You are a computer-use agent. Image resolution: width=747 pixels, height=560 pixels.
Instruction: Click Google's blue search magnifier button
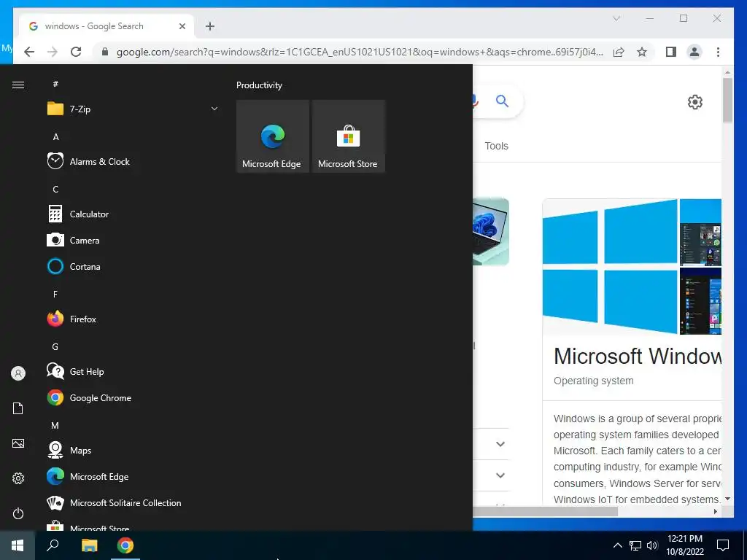coord(502,101)
